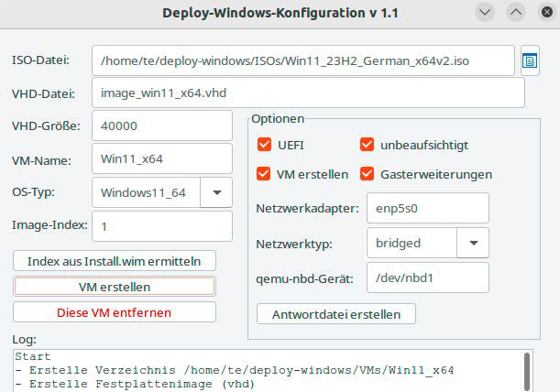Viewport: 560px width, 392px height.
Task: Click the VHD-Datei field
Action: click(308, 93)
